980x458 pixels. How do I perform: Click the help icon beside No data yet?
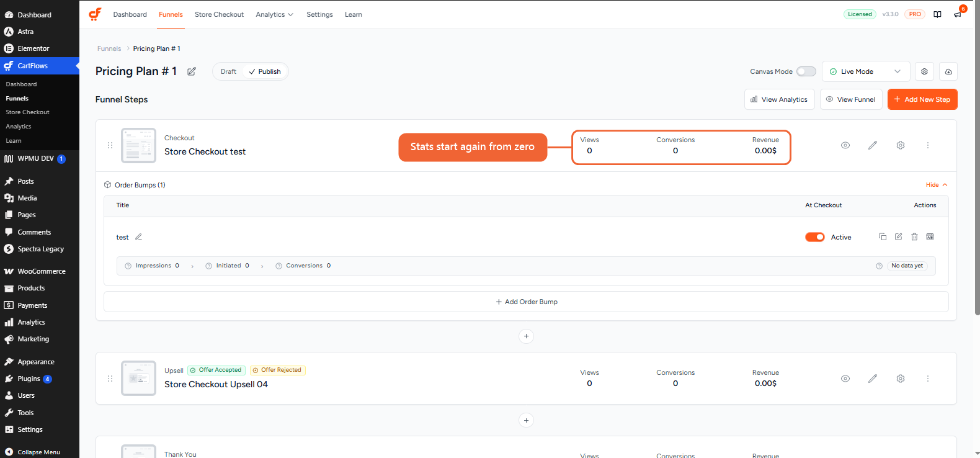tap(879, 266)
